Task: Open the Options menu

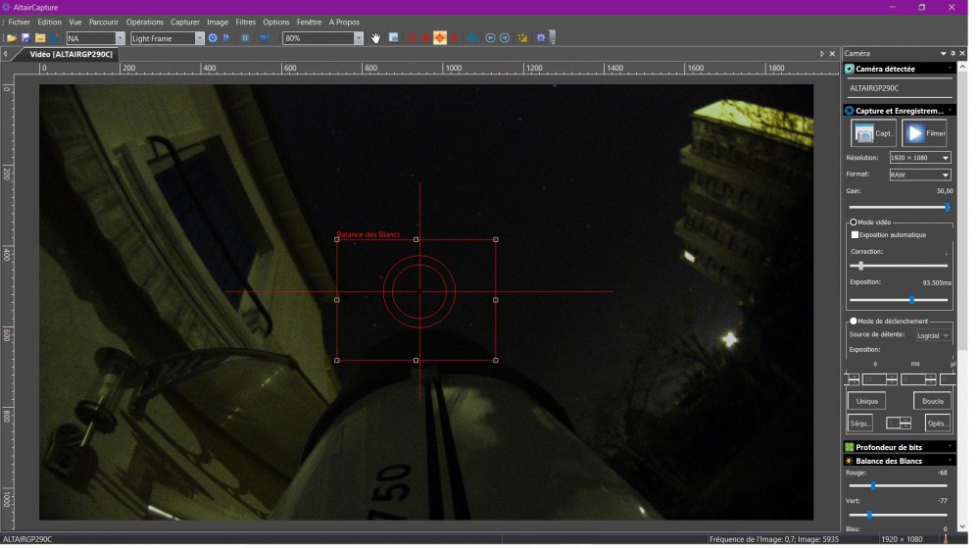Action: 275,22
